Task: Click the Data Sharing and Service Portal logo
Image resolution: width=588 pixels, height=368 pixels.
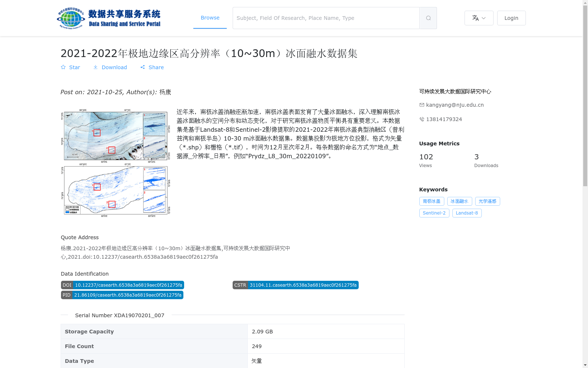Action: point(109,18)
